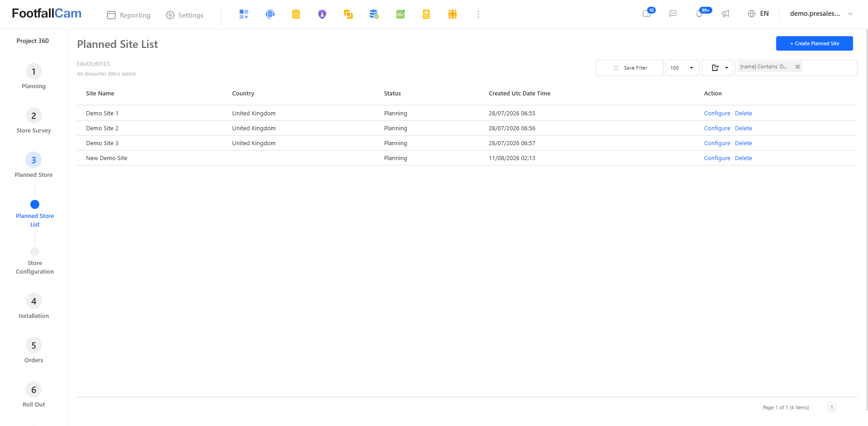Click the 11/08/2026 02:13 date cell

pos(512,158)
